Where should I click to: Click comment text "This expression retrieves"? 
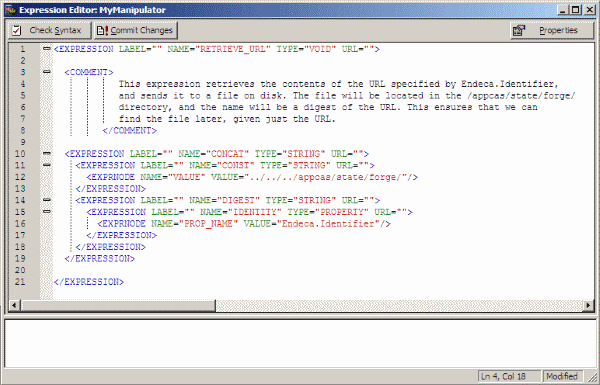point(186,84)
